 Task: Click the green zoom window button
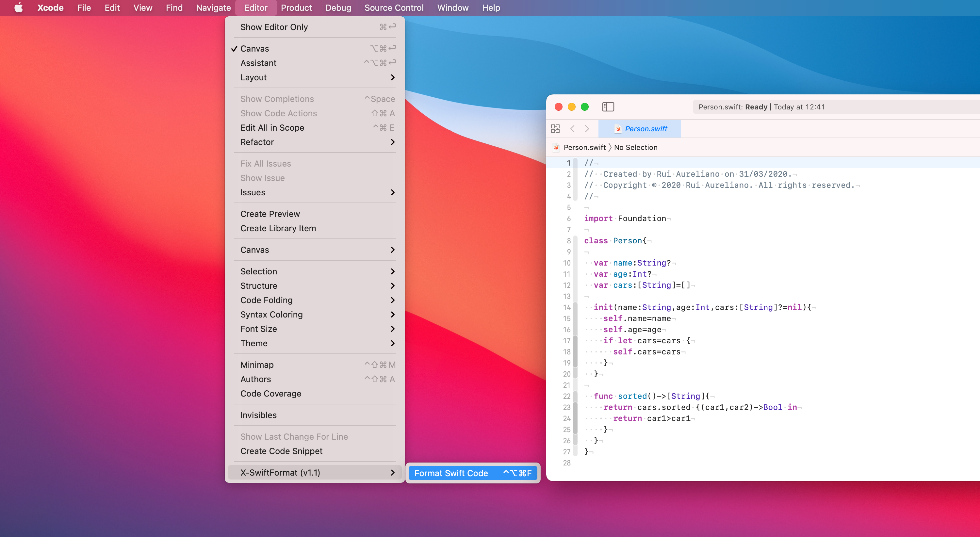pyautogui.click(x=585, y=107)
